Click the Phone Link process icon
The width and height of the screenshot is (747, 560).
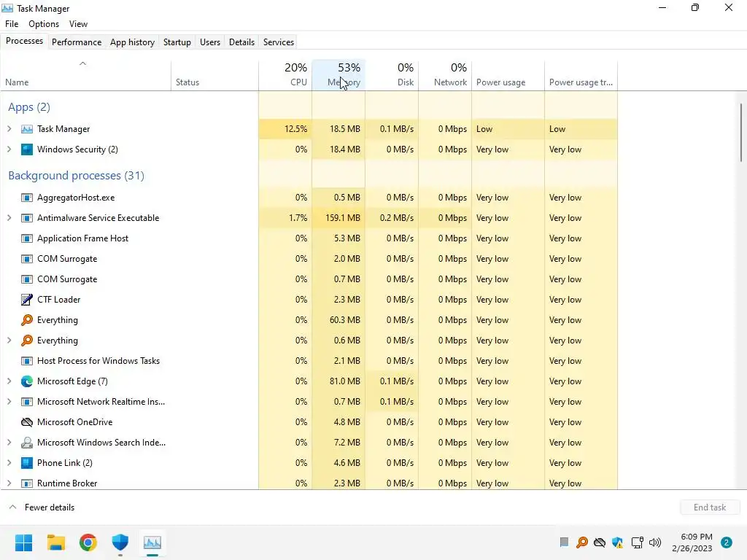(x=27, y=463)
